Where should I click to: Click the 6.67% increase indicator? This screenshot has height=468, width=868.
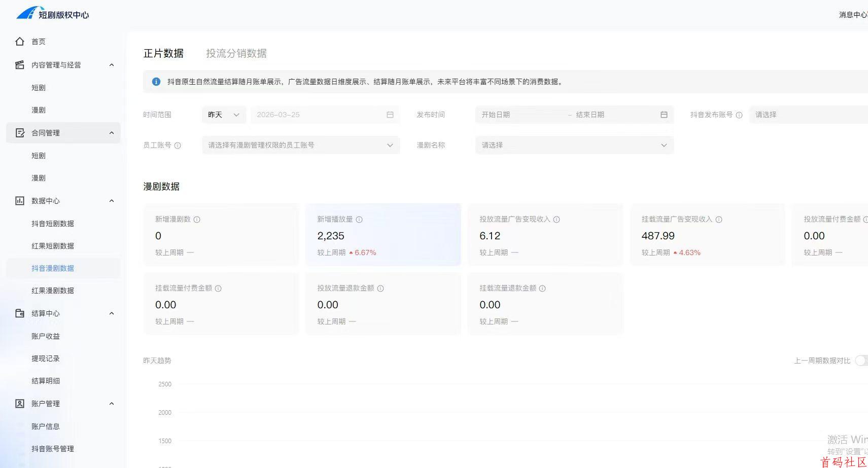coord(363,253)
